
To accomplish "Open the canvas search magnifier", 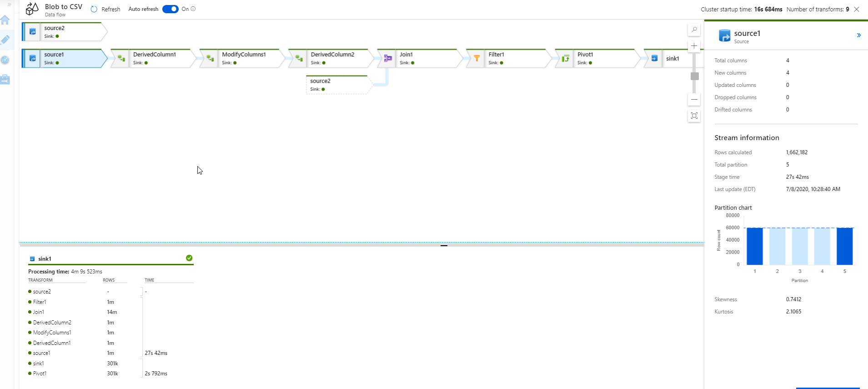I will (x=694, y=30).
